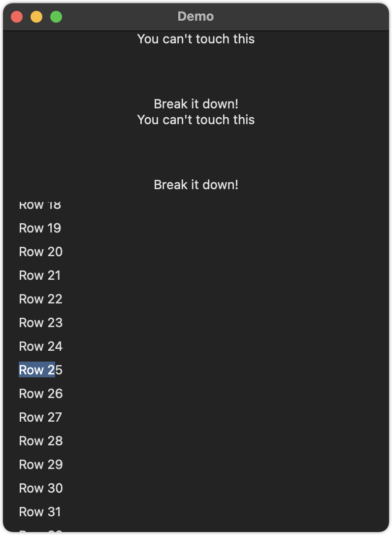This screenshot has height=535, width=392.
Task: Click the highlighted Row 25 text
Action: click(x=41, y=370)
